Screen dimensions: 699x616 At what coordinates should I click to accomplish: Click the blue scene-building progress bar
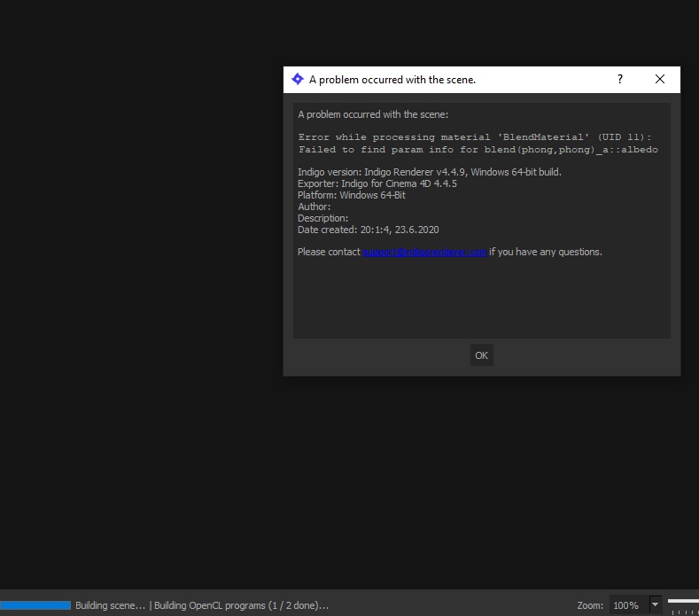tap(35, 605)
